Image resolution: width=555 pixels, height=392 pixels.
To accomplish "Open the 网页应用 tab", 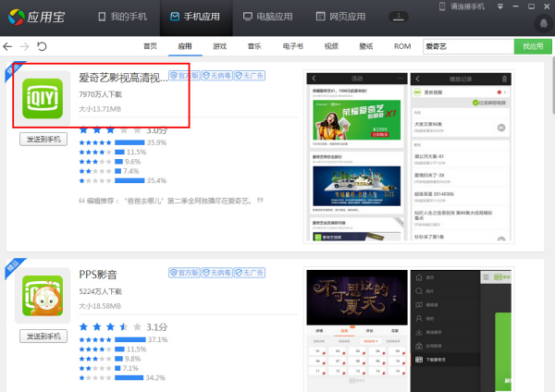I will pos(340,17).
